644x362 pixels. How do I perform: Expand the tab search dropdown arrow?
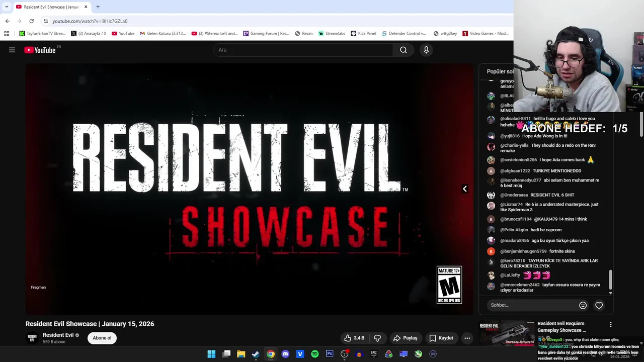[x=6, y=7]
